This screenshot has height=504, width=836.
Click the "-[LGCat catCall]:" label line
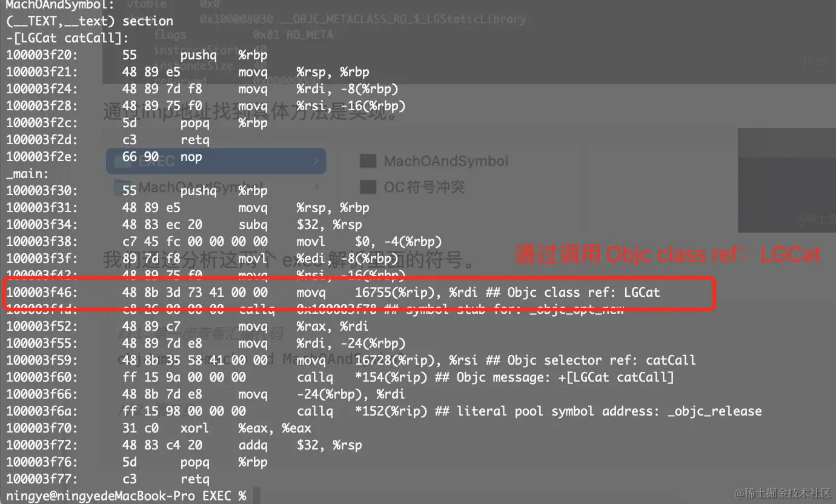click(67, 38)
